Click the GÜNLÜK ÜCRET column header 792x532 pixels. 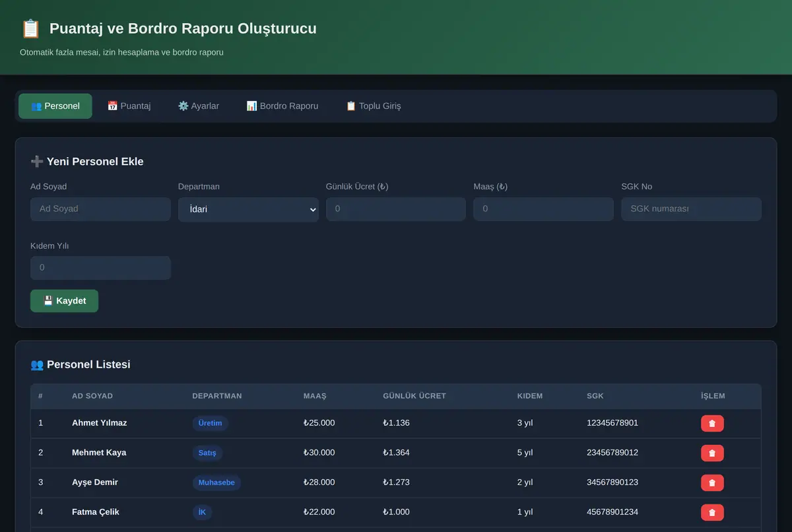tap(414, 396)
